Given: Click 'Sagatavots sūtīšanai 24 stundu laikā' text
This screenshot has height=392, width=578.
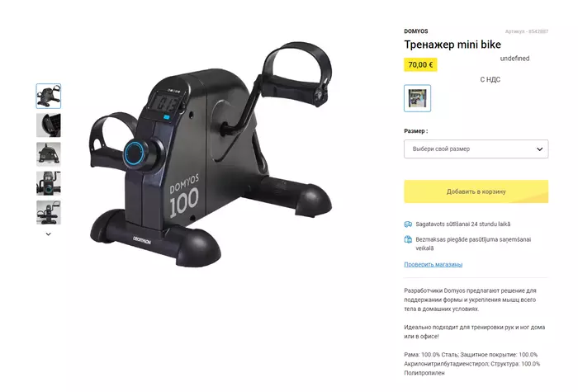Looking at the screenshot, I should pyautogui.click(x=463, y=224).
